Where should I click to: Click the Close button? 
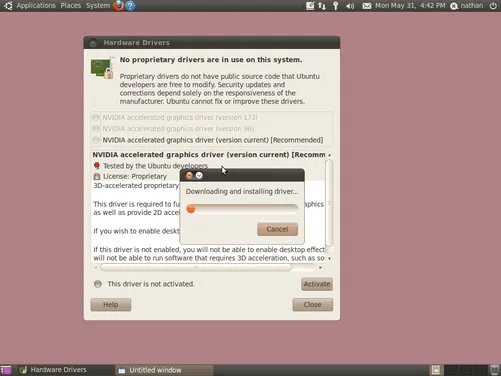pos(313,305)
